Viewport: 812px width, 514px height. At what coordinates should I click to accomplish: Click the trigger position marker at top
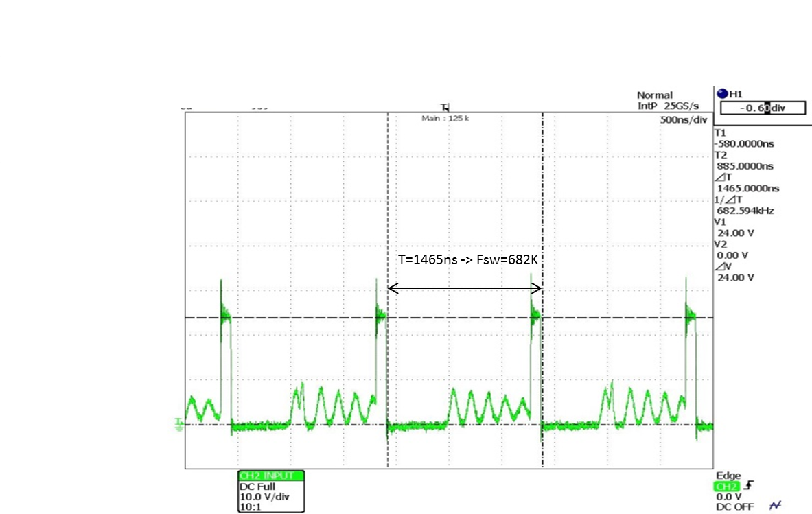tap(445, 108)
